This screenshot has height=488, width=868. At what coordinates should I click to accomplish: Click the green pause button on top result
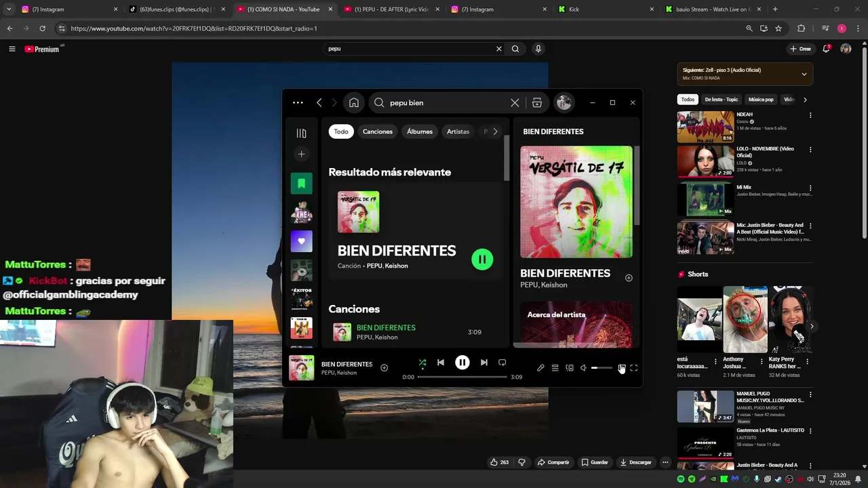[482, 259]
